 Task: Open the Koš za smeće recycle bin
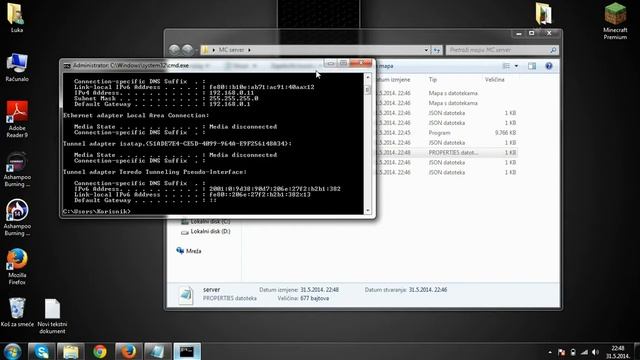(x=17, y=312)
